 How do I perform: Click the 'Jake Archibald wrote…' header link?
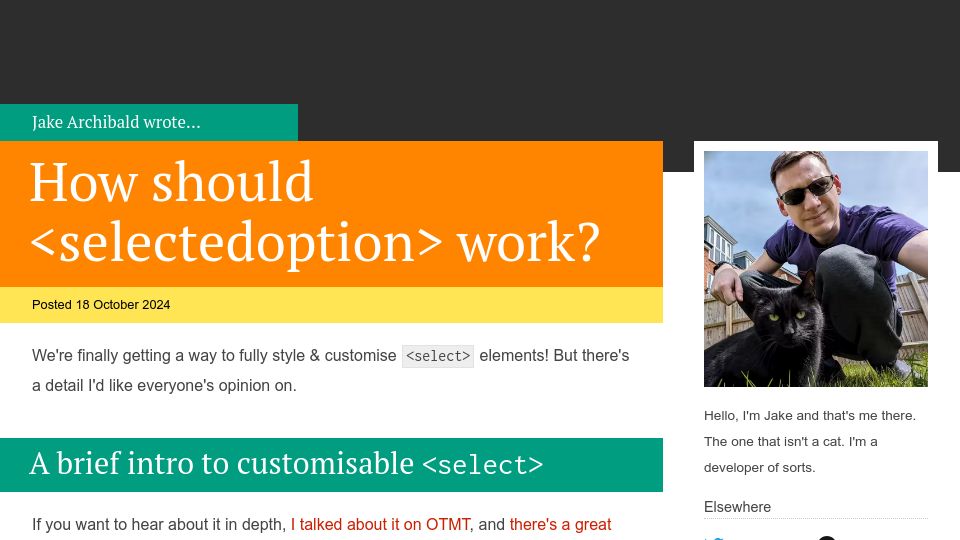coord(116,122)
